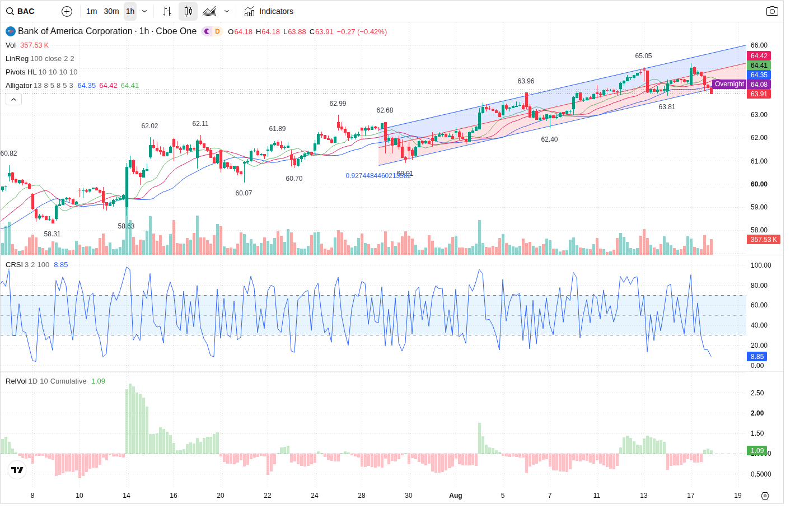Click the purple Overnight price label
Image resolution: width=795 pixels, height=532 pixels.
tap(729, 85)
